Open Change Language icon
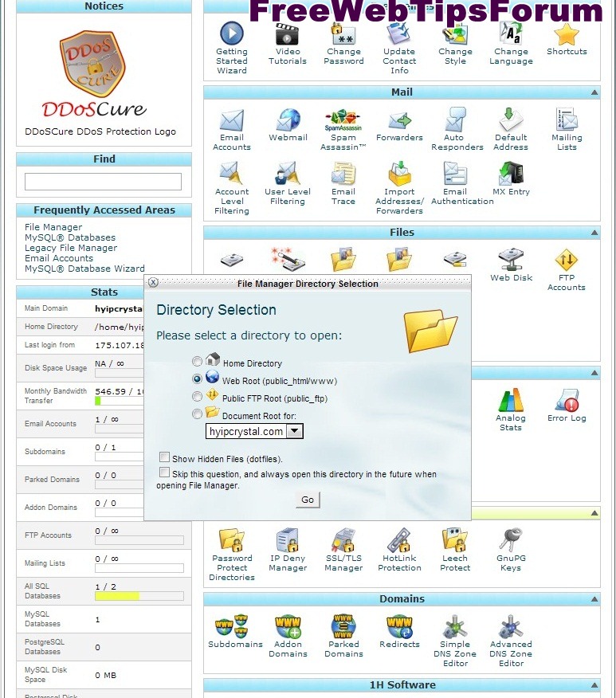The height and width of the screenshot is (698, 616). [511, 34]
